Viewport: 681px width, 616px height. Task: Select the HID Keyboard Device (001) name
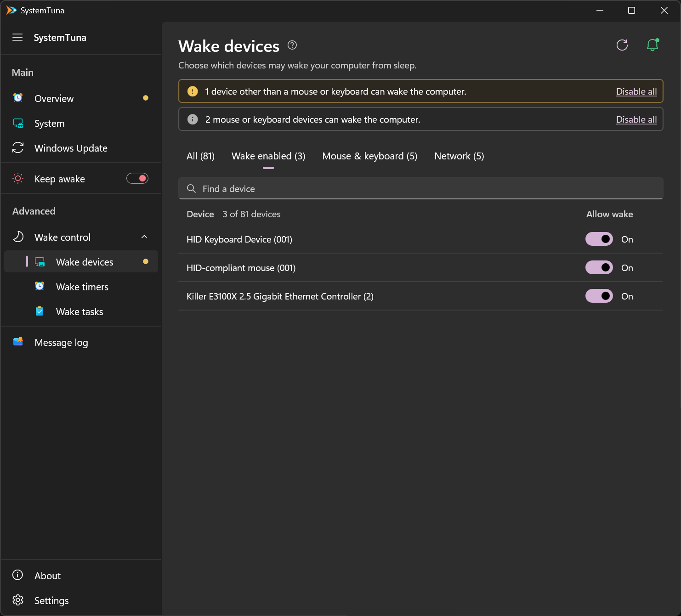(239, 239)
